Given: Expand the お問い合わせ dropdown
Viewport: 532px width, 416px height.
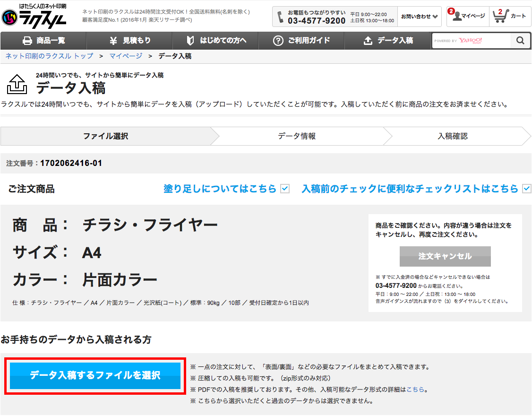Looking at the screenshot, I should pyautogui.click(x=419, y=17).
